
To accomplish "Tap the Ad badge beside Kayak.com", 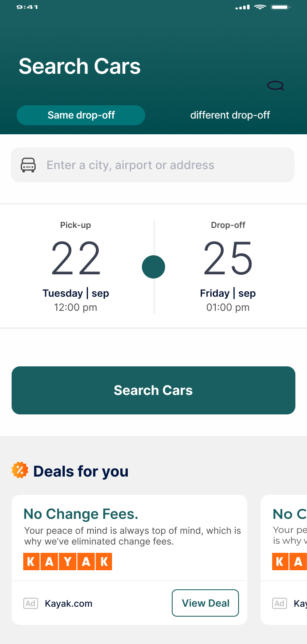I will pos(31,603).
